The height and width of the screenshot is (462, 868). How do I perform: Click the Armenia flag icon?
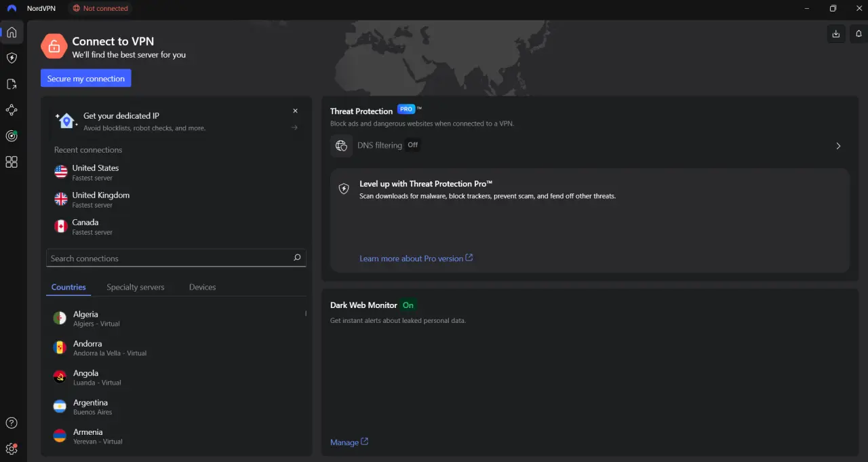point(60,436)
